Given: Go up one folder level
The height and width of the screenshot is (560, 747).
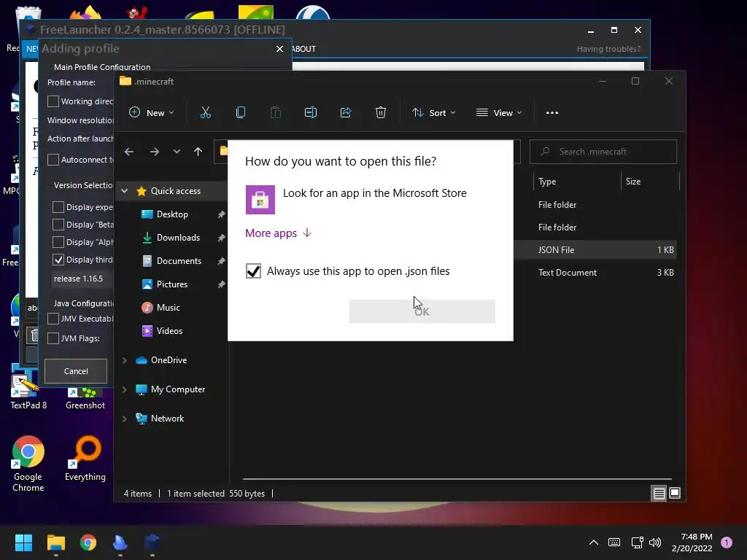Looking at the screenshot, I should [198, 152].
